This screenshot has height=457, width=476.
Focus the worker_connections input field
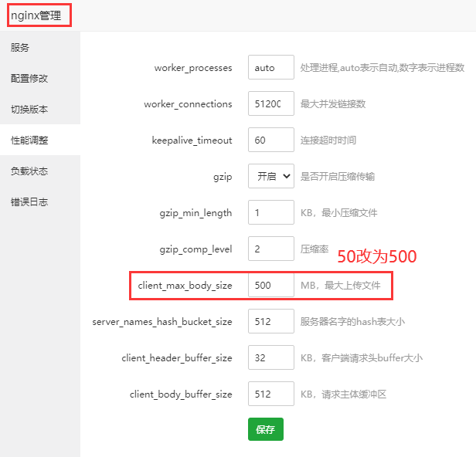tap(271, 103)
